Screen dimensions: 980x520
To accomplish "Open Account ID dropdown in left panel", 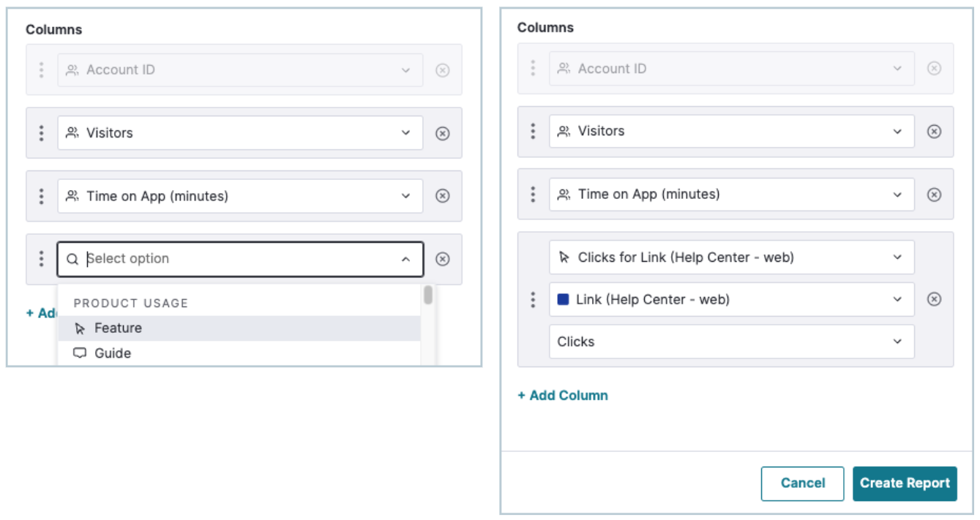I will 240,70.
